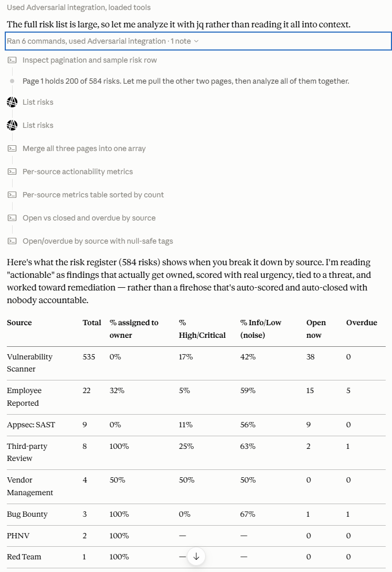Open the Merge all three pages into one array step
Image resolution: width=392 pixels, height=572 pixels.
[84, 148]
